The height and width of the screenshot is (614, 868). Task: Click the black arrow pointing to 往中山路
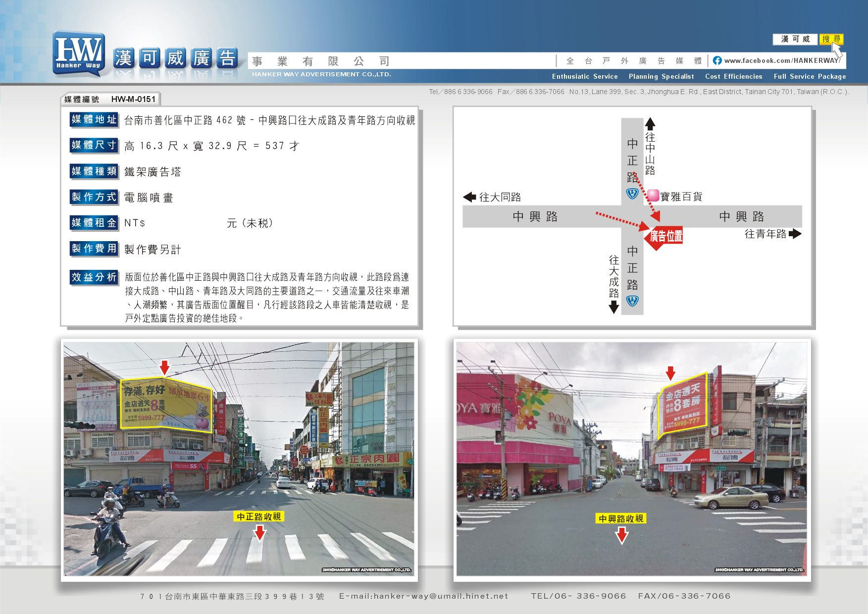pyautogui.click(x=650, y=124)
